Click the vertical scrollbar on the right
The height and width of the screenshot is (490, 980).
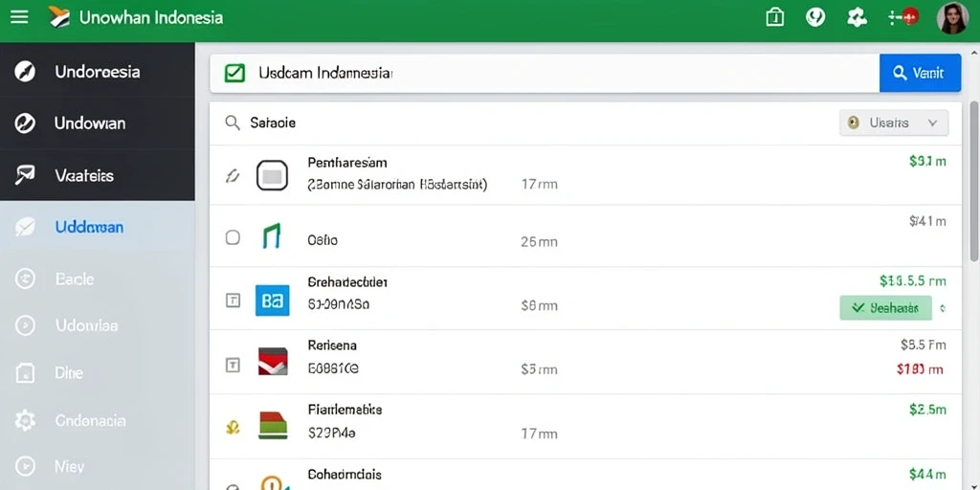click(973, 181)
